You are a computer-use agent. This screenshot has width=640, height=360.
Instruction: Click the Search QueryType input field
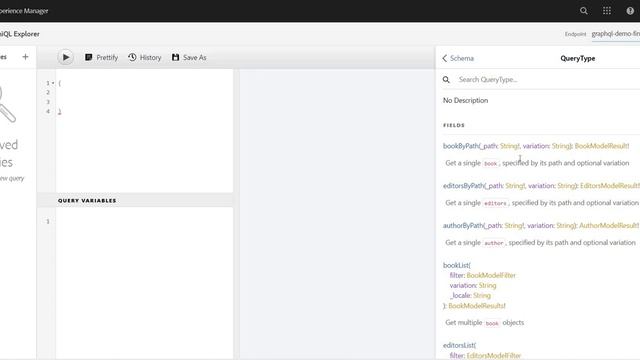547,80
